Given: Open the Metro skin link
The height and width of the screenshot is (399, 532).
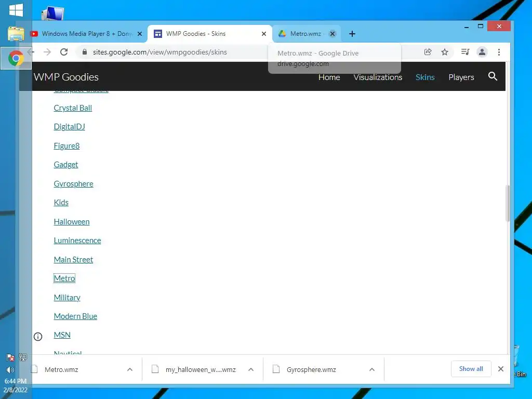Looking at the screenshot, I should (64, 278).
